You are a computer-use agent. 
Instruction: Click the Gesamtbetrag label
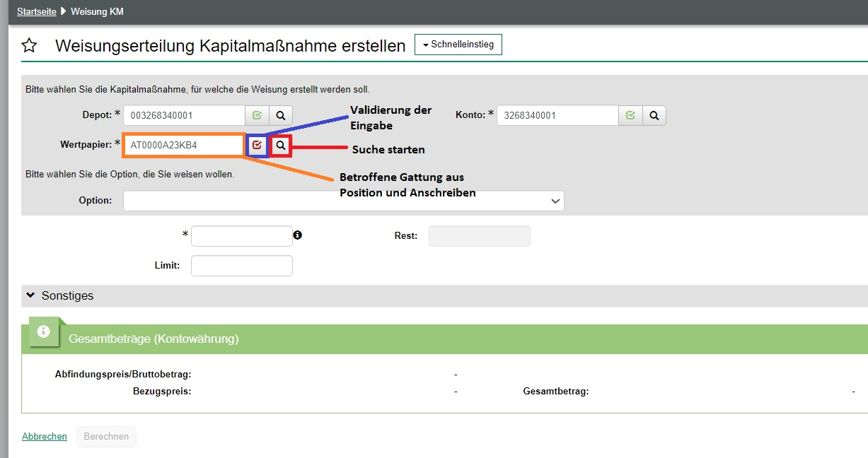coord(556,391)
